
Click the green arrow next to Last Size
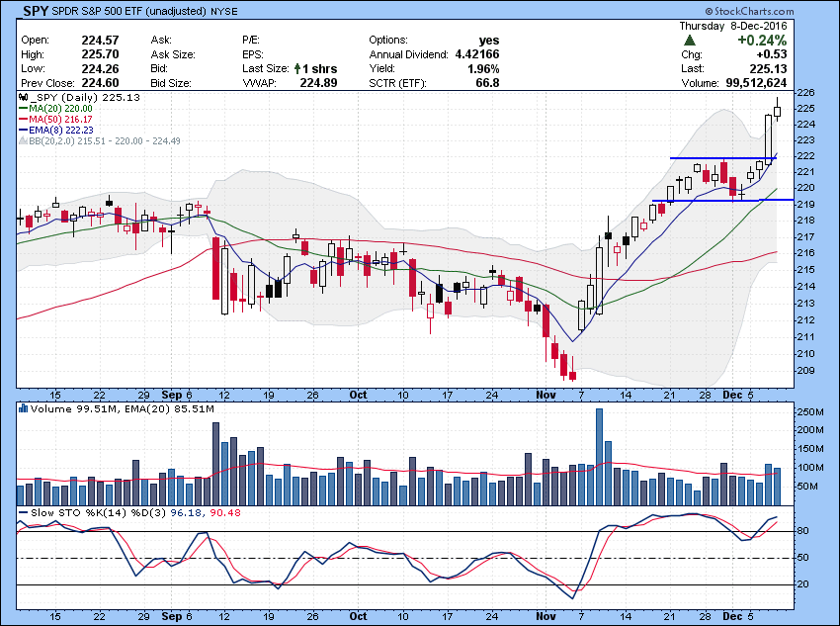point(296,69)
